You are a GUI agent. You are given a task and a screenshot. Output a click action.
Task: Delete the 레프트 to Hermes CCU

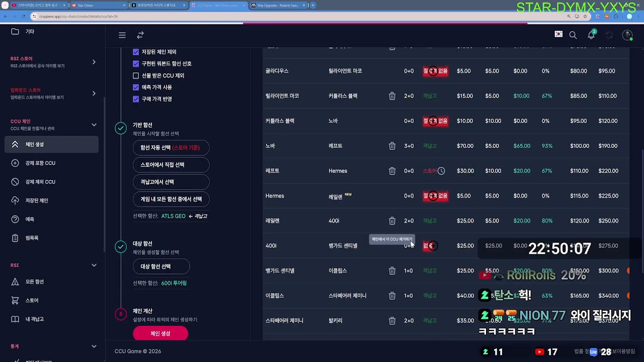pyautogui.click(x=392, y=171)
